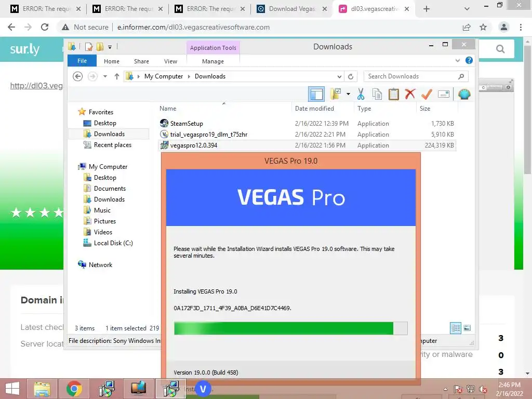The width and height of the screenshot is (532, 399).
Task: Click the Explorer address bar refresh button
Action: pos(351,76)
